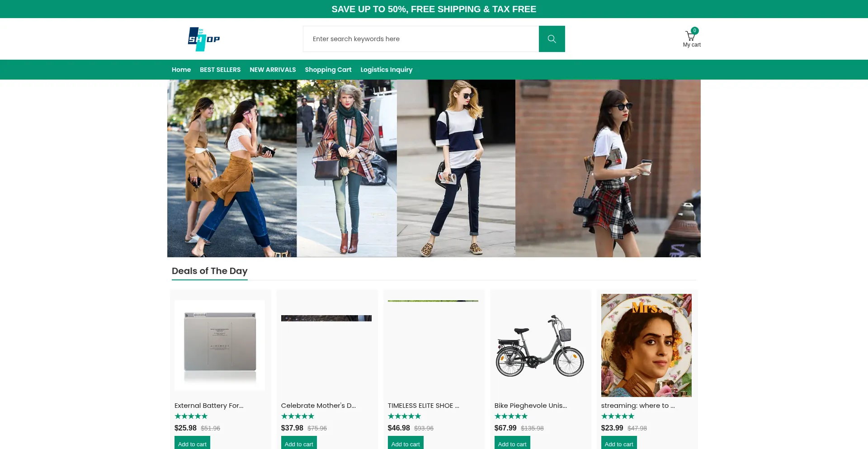Click the magnifying glass search button
Screen dimensions: 868x449
(x=552, y=39)
